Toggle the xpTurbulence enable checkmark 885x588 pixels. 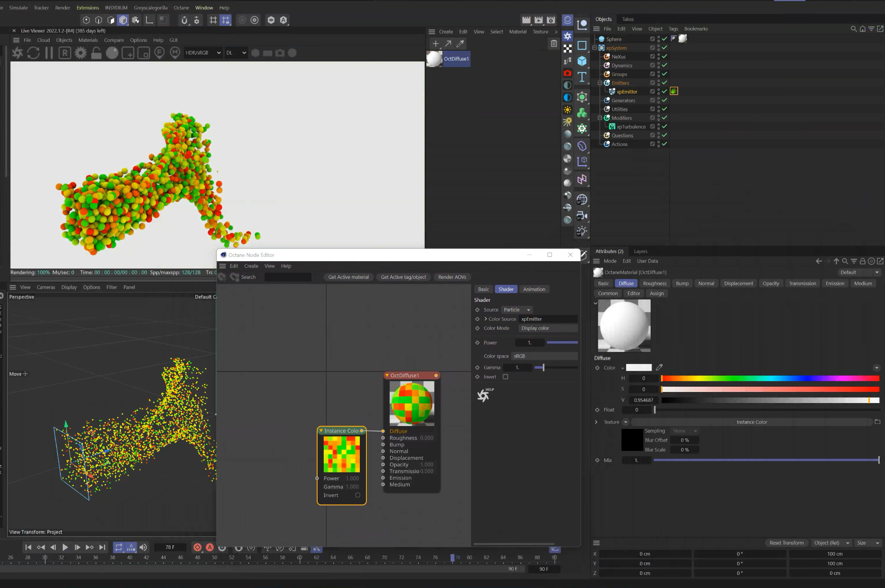click(x=664, y=127)
